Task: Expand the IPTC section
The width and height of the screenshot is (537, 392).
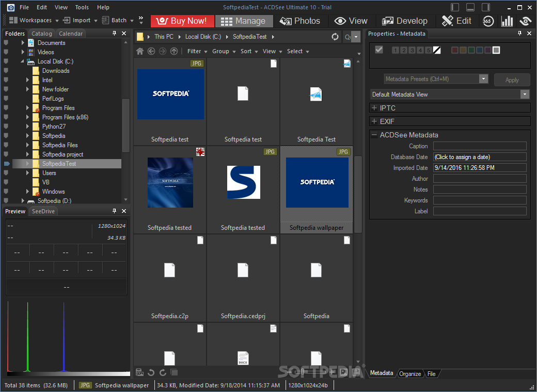Action: pos(374,108)
